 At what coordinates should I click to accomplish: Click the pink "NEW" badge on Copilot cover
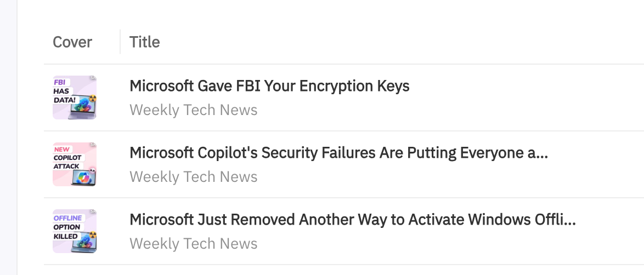pyautogui.click(x=62, y=149)
